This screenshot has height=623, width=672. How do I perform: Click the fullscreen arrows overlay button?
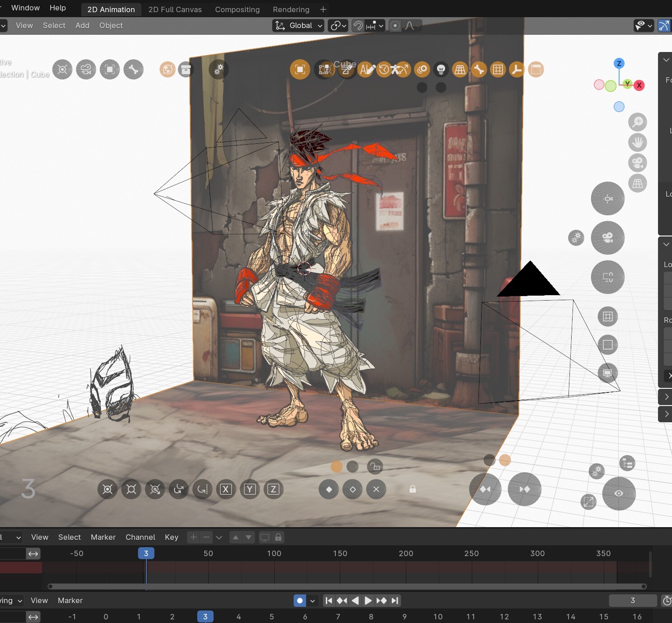click(588, 501)
